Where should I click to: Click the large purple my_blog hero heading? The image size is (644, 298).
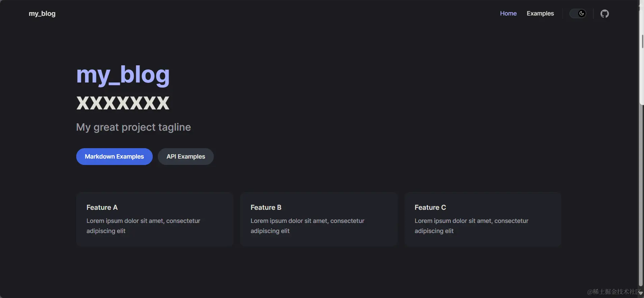pos(123,74)
